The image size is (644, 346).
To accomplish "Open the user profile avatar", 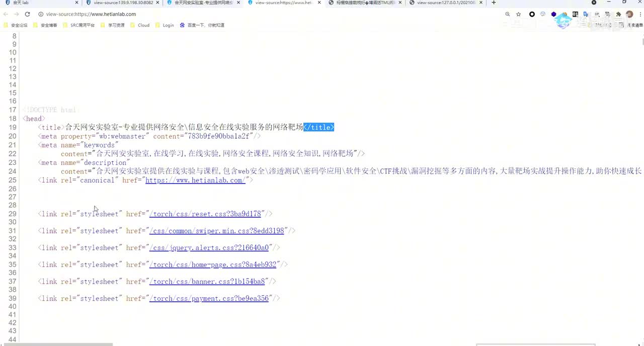I will tap(629, 14).
